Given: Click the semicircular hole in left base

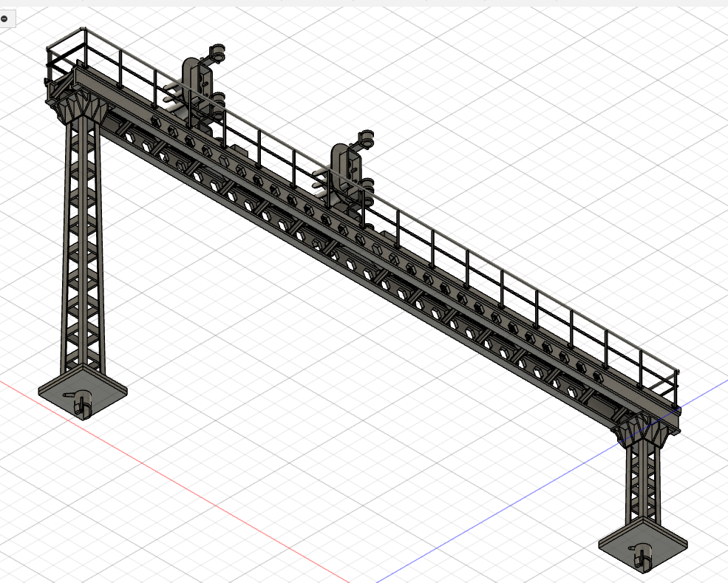Looking at the screenshot, I should pos(81,399).
